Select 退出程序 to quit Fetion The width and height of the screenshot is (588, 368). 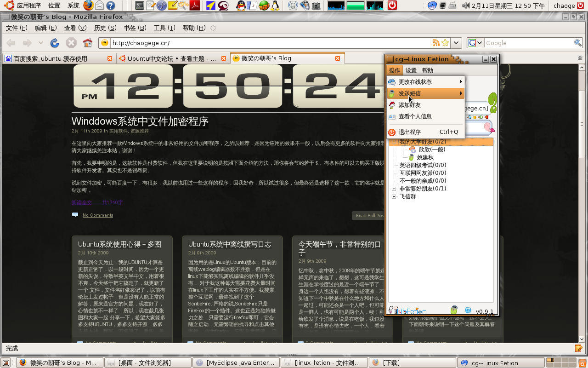(x=425, y=132)
